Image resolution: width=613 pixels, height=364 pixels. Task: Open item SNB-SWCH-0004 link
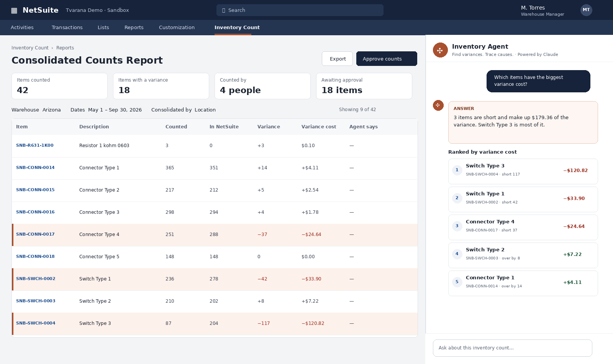[x=36, y=323]
